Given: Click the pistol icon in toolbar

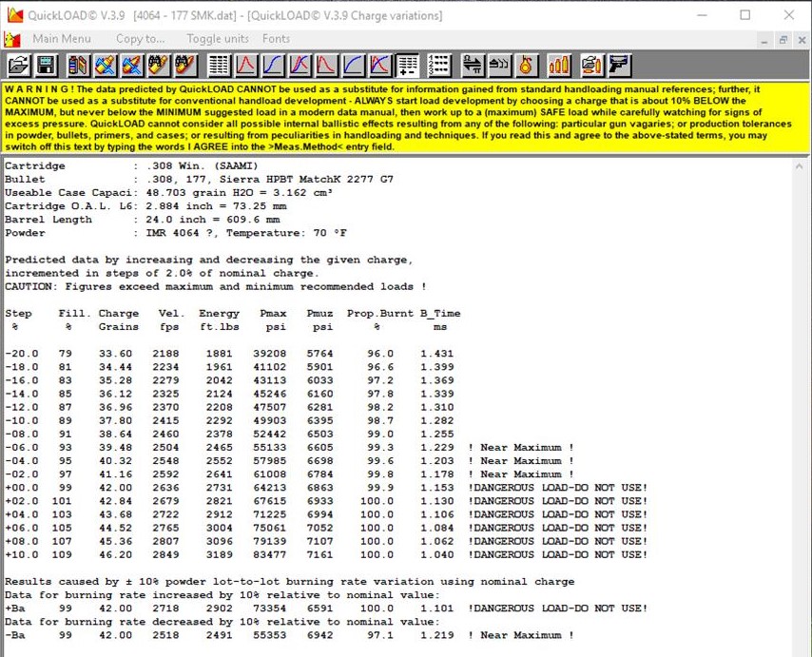Looking at the screenshot, I should click(619, 66).
